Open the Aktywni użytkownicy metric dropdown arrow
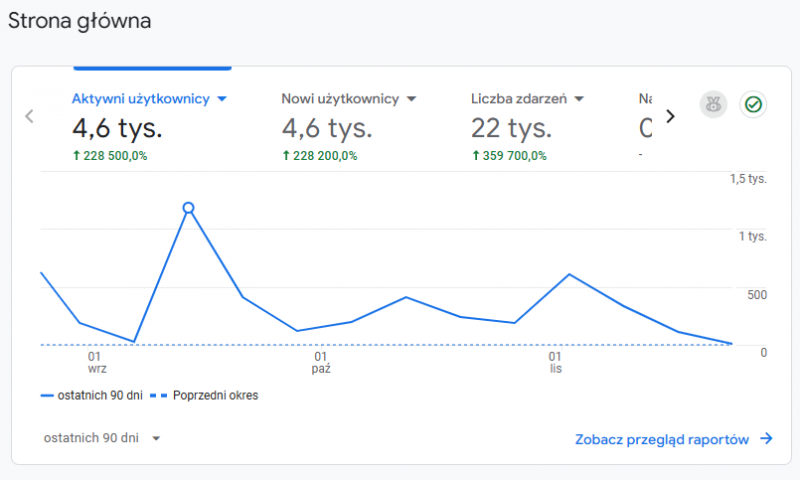 tap(222, 99)
